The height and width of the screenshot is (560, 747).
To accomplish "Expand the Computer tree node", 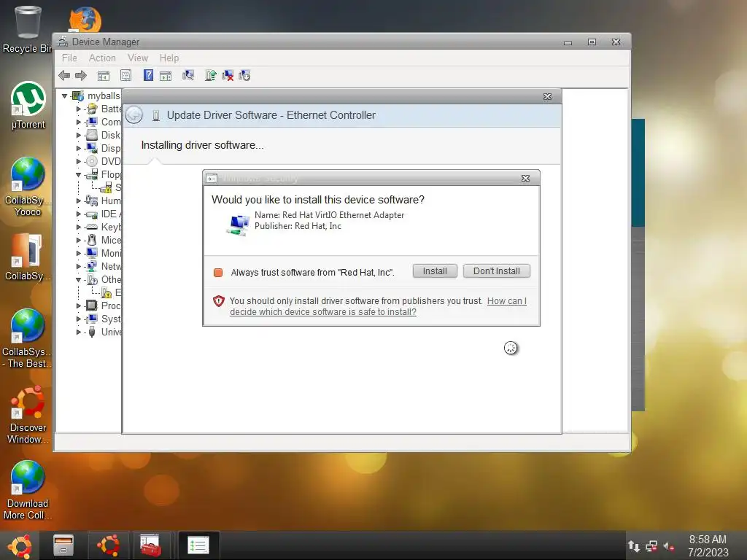I will pyautogui.click(x=79, y=122).
